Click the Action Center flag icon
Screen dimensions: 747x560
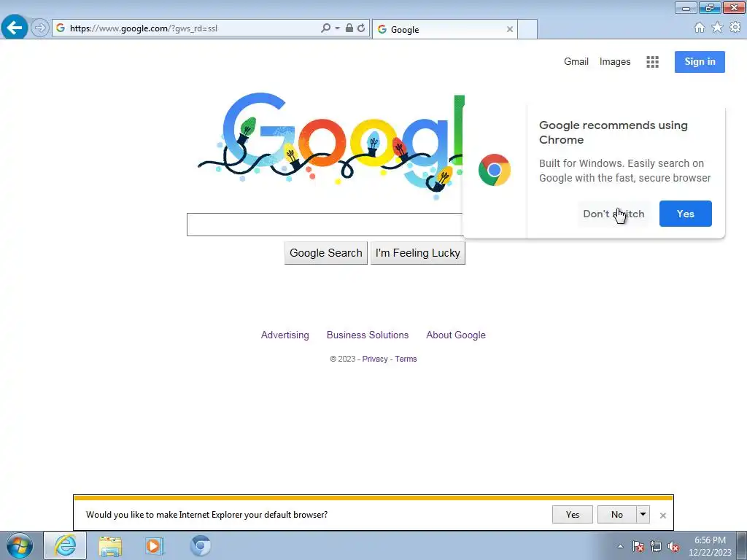coord(638,546)
